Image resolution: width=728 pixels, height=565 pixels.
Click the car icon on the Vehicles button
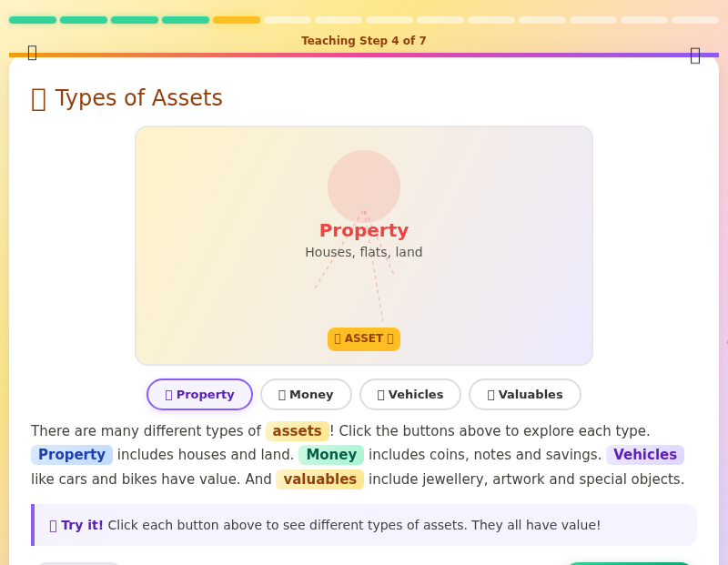click(381, 394)
